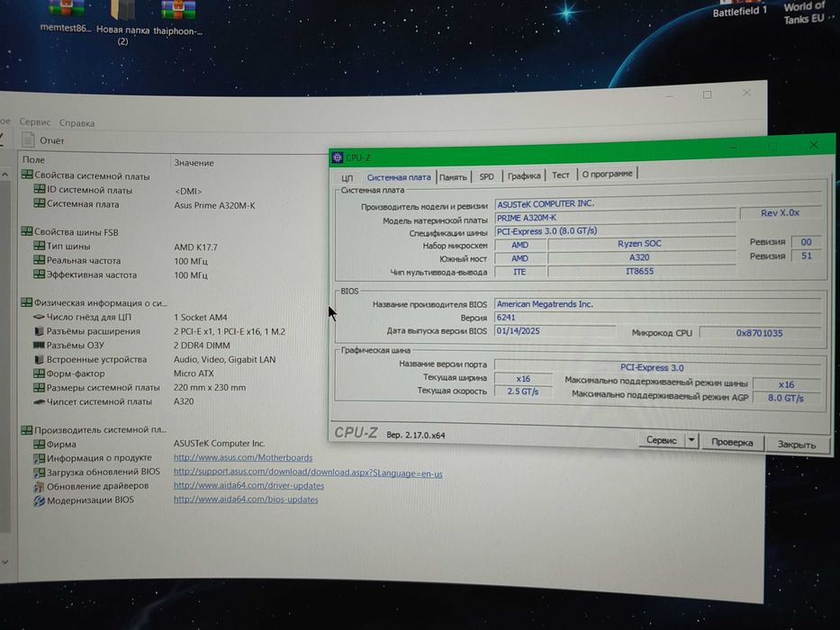Launch the Battlefield 1 desktop shortcut
Image resolution: width=840 pixels, height=630 pixels.
[x=740, y=11]
